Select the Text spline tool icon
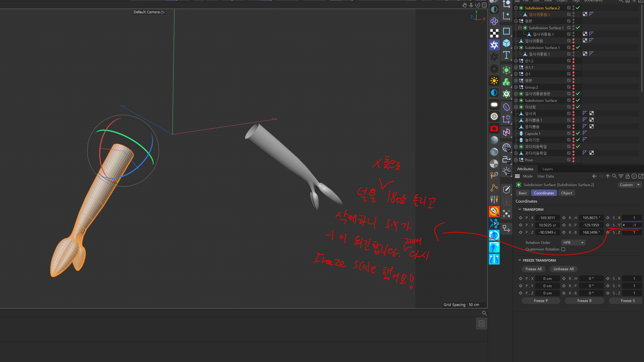 click(x=506, y=55)
